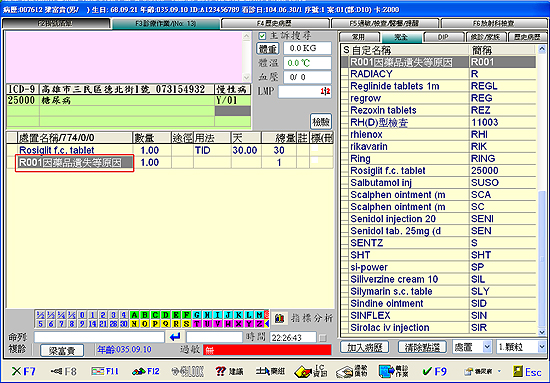Select Reglinide tablets 1m in the drug list

pos(438,86)
